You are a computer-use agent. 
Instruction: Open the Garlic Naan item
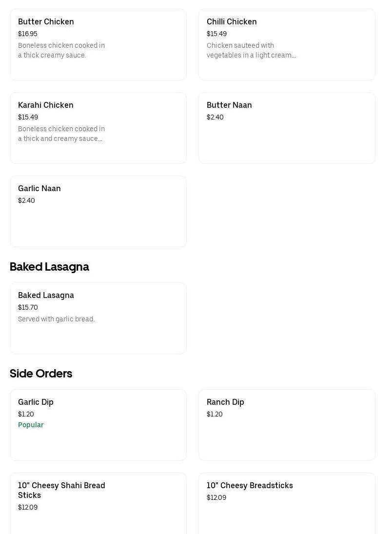coord(39,189)
